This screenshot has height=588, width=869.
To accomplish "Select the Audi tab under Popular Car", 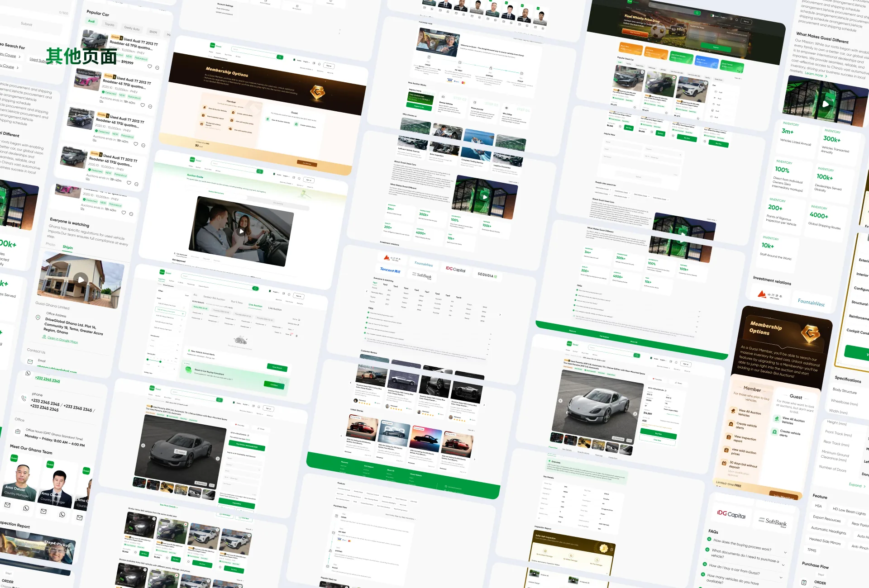I will (x=91, y=21).
